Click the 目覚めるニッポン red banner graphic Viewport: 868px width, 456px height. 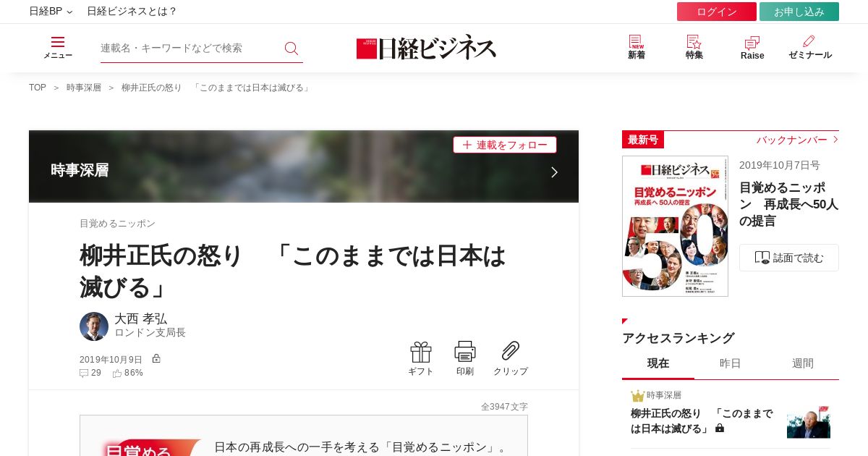[x=150, y=447]
